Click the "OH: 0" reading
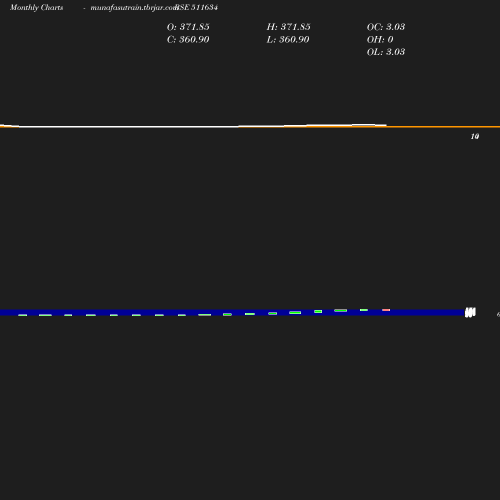Viewport: 500px width, 500px height. (380, 40)
